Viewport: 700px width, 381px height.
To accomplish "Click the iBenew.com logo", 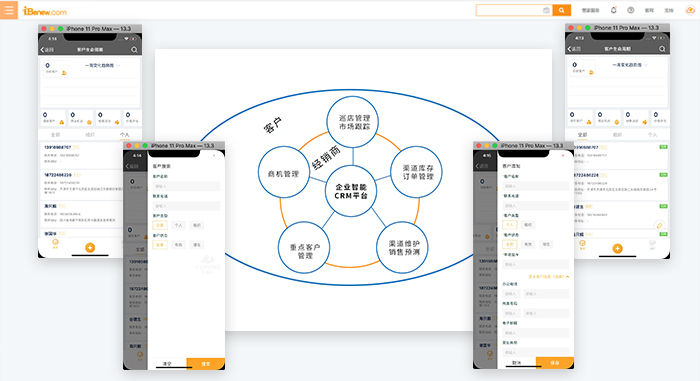I will tap(45, 11).
